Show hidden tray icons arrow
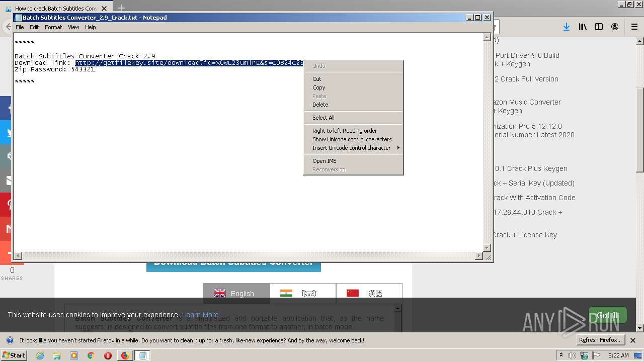 (561, 355)
